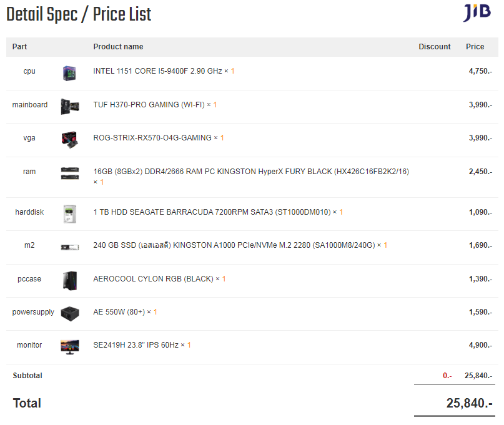Click the SE2419H monitor product image

(69, 346)
